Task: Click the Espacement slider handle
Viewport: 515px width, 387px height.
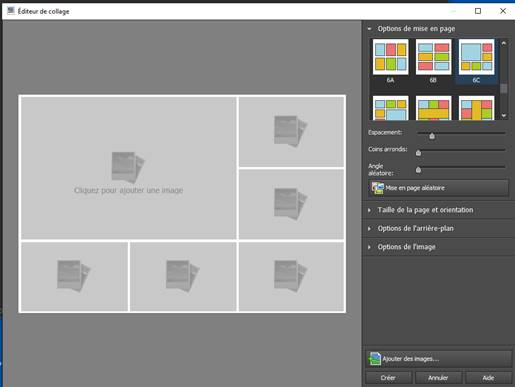Action: (432, 136)
